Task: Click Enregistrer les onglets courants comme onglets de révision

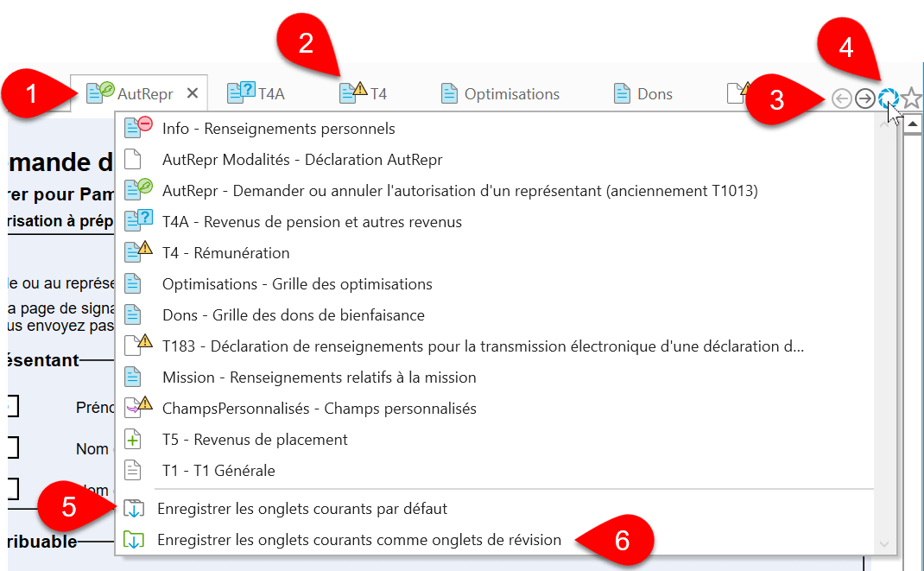Action: click(x=358, y=540)
